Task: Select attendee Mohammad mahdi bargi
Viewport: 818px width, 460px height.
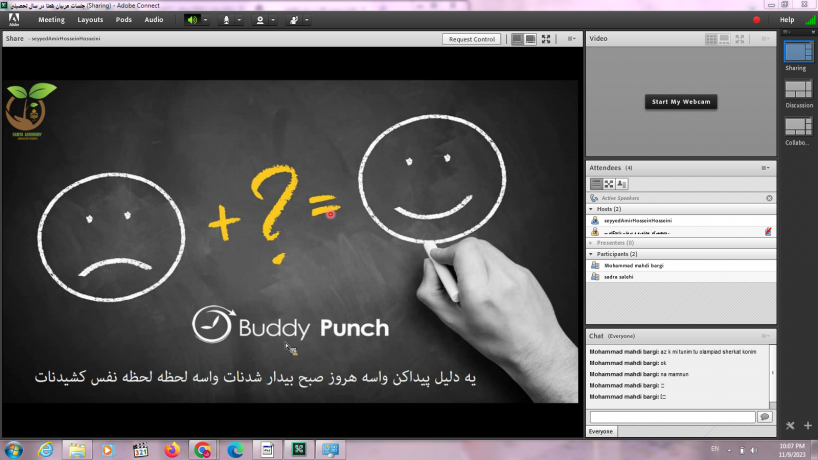Action: (x=681, y=265)
